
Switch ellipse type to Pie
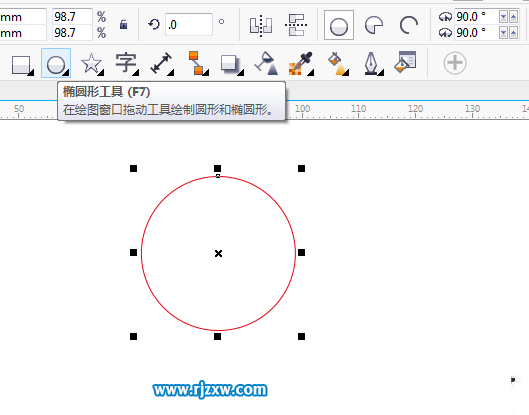click(x=374, y=25)
